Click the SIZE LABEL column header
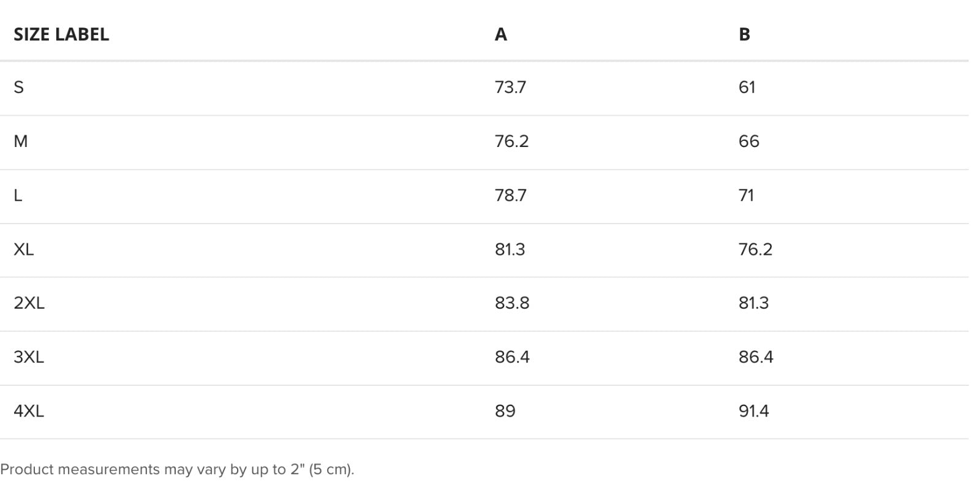The image size is (980, 490). coord(61,34)
